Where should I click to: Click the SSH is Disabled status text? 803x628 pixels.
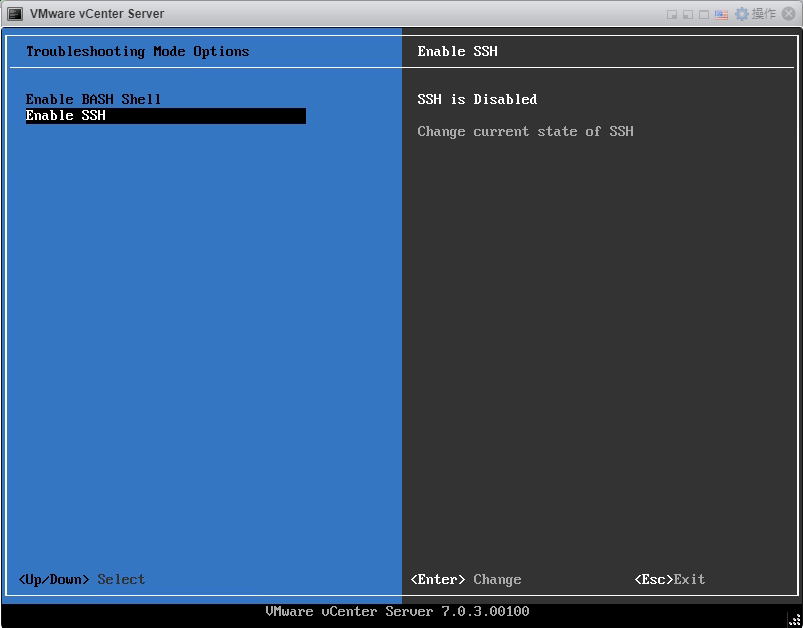pyautogui.click(x=477, y=99)
